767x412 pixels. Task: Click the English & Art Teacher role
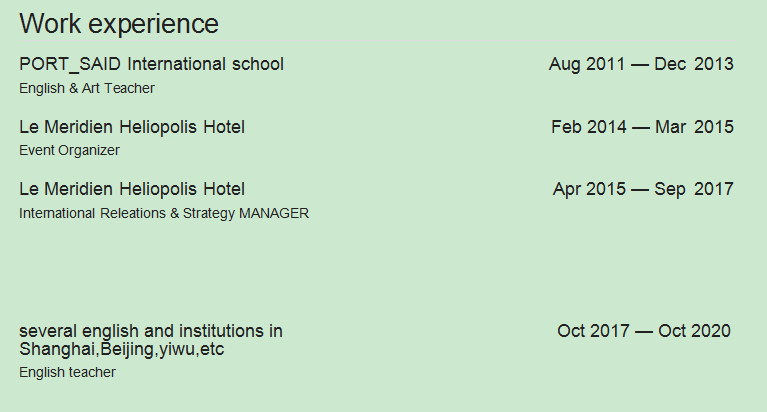[87, 88]
